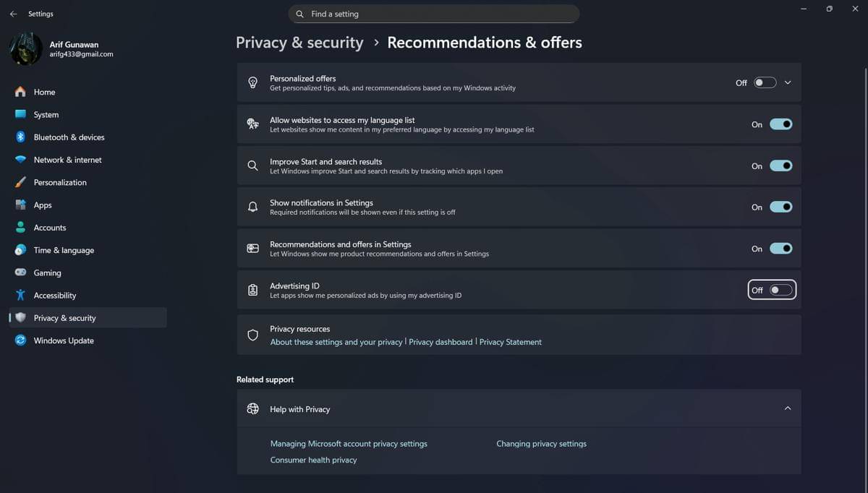Click the Gaming controller icon in sidebar
Viewport: 868px width, 493px height.
(x=20, y=273)
